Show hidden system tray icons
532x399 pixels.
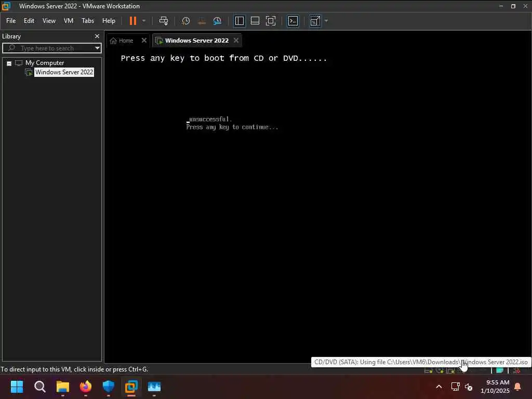point(438,387)
